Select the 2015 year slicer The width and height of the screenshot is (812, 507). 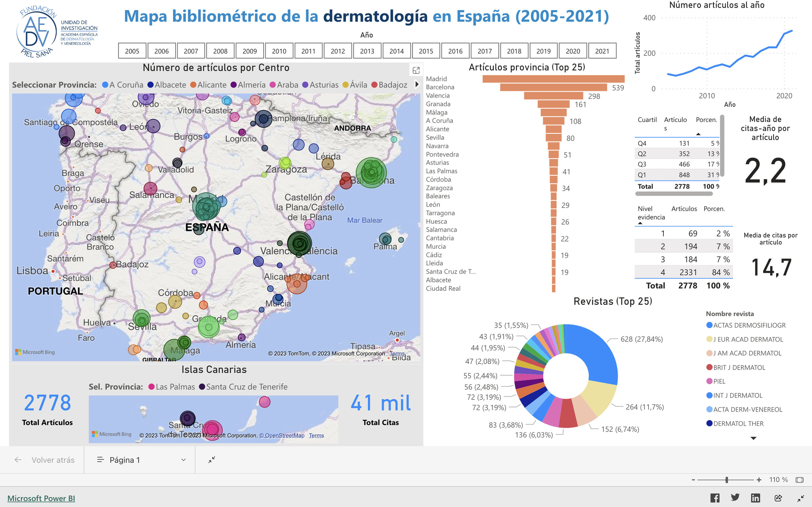(x=426, y=51)
